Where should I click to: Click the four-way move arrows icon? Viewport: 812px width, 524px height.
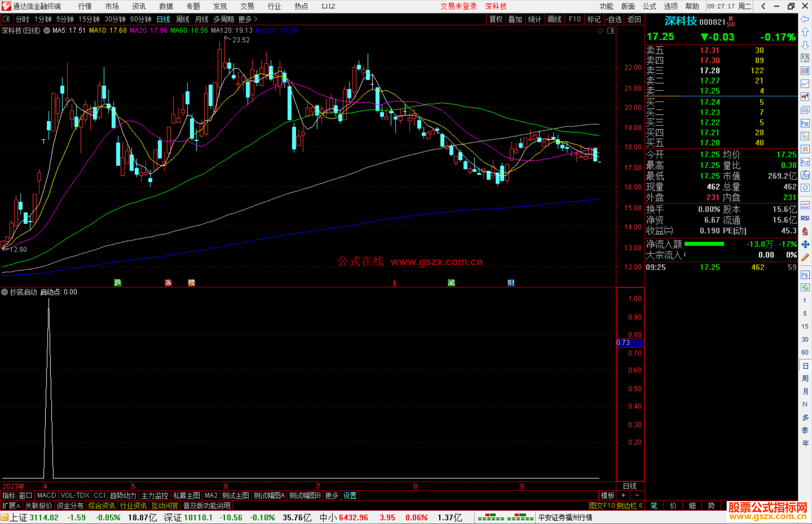(805, 245)
